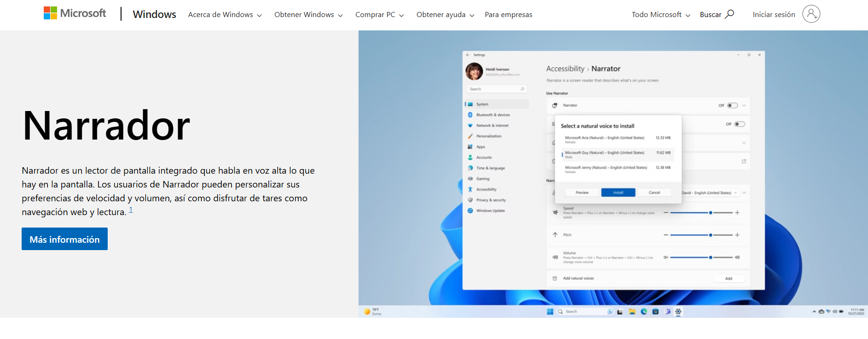This screenshot has height=339, width=868.
Task: Expand Obtener Windows menu
Action: 308,15
